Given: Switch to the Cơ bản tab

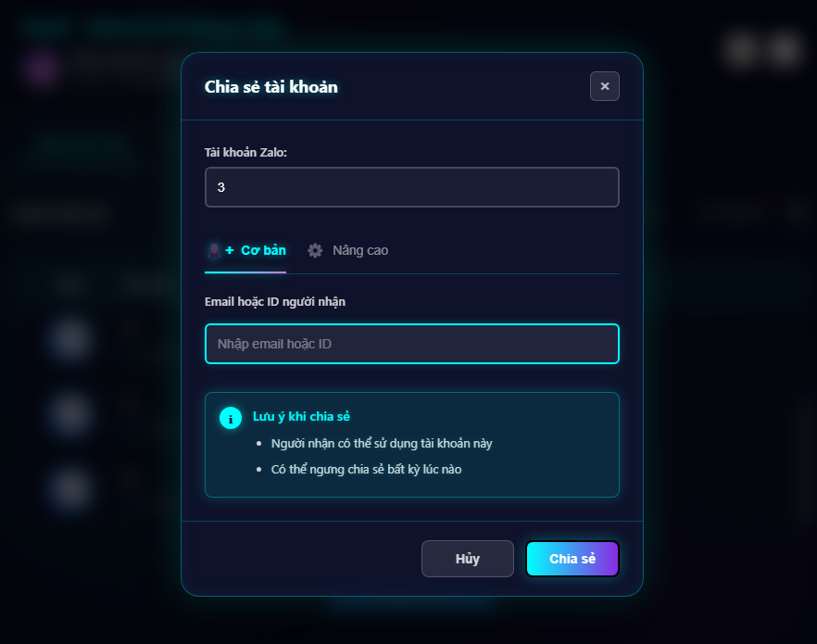Looking at the screenshot, I should click(x=245, y=250).
